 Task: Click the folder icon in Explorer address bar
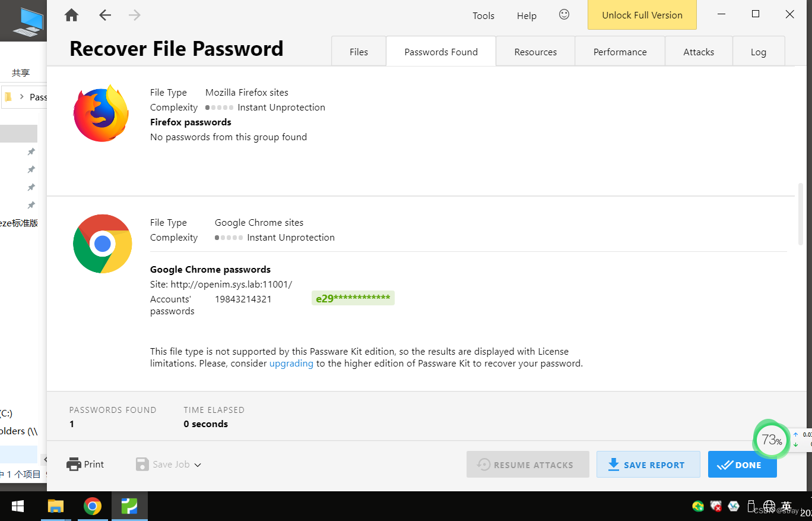(x=8, y=97)
